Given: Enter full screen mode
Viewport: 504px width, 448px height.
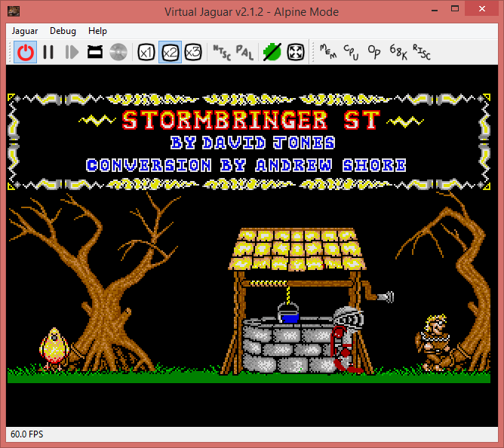Looking at the screenshot, I should (x=296, y=52).
